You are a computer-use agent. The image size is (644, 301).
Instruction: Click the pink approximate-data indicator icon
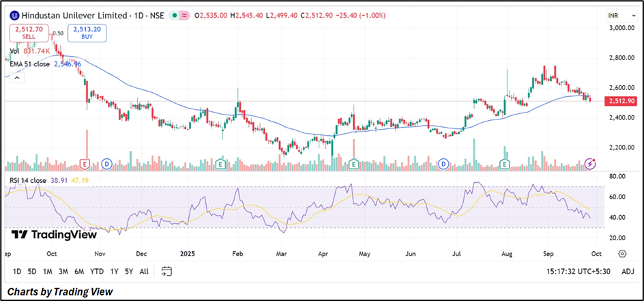[186, 16]
